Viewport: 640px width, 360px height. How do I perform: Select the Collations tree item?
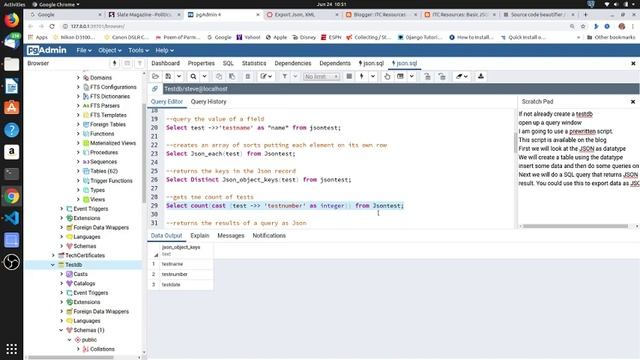(x=102, y=349)
